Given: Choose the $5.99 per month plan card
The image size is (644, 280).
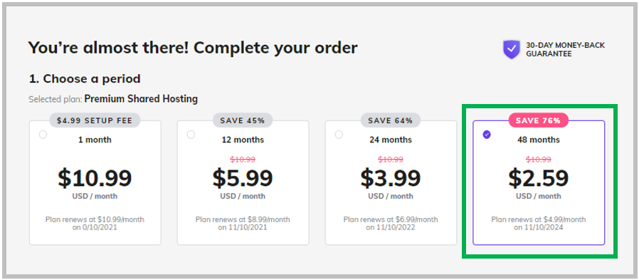Looking at the screenshot, I should [243, 182].
